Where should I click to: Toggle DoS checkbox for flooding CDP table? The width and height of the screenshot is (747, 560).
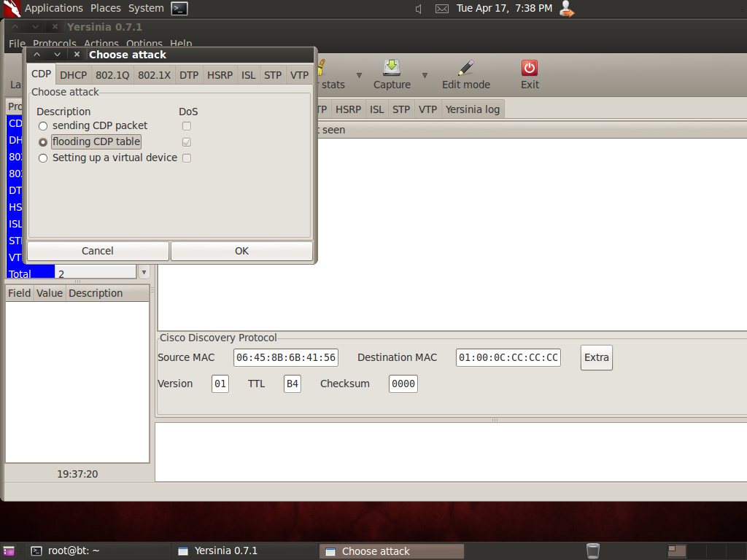(187, 142)
